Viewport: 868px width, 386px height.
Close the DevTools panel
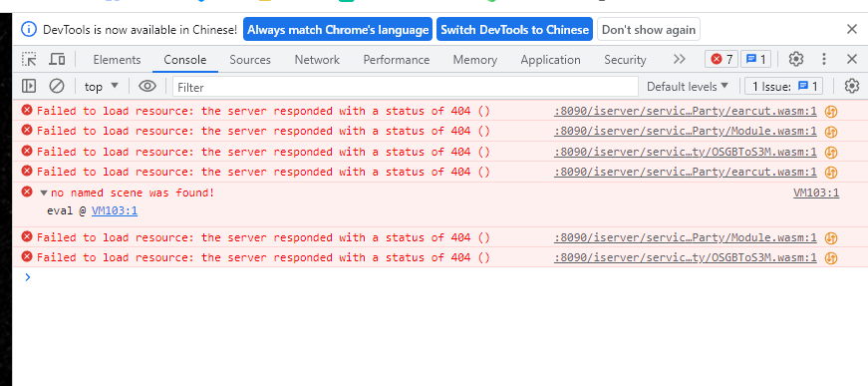point(852,59)
